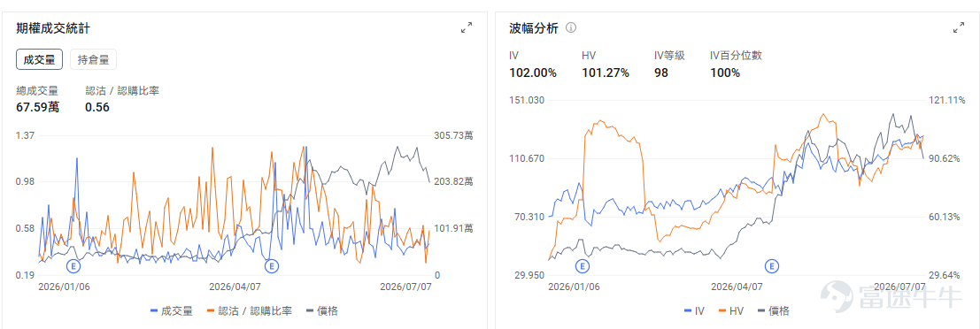980x329 pixels.
Task: Click the HV value 101.27%
Action: pos(605,73)
